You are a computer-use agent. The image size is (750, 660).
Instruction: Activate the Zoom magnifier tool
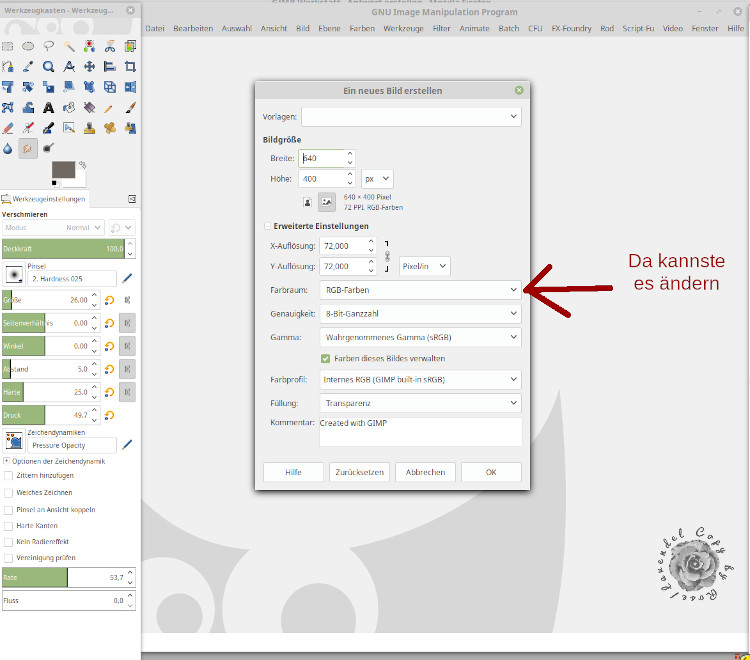48,67
